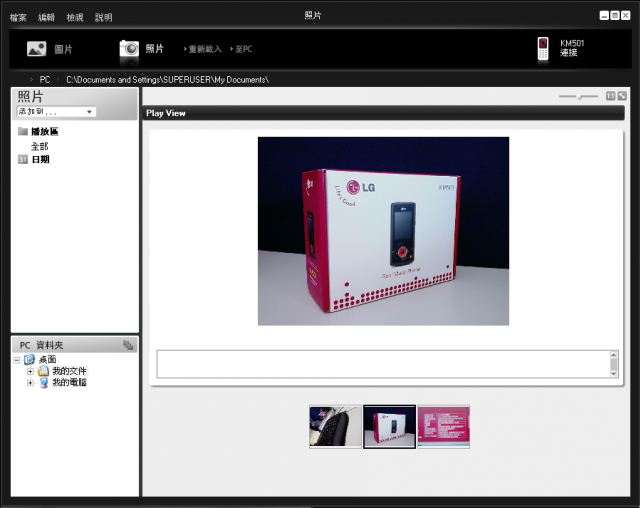Screen dimensions: 640x508
Task: Click the photo caption text field
Action: (x=383, y=364)
